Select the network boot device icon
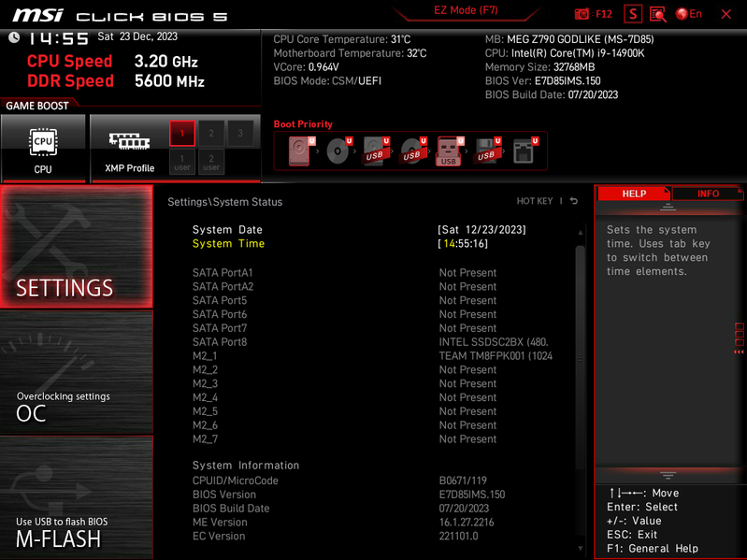The width and height of the screenshot is (747, 560). [x=524, y=151]
